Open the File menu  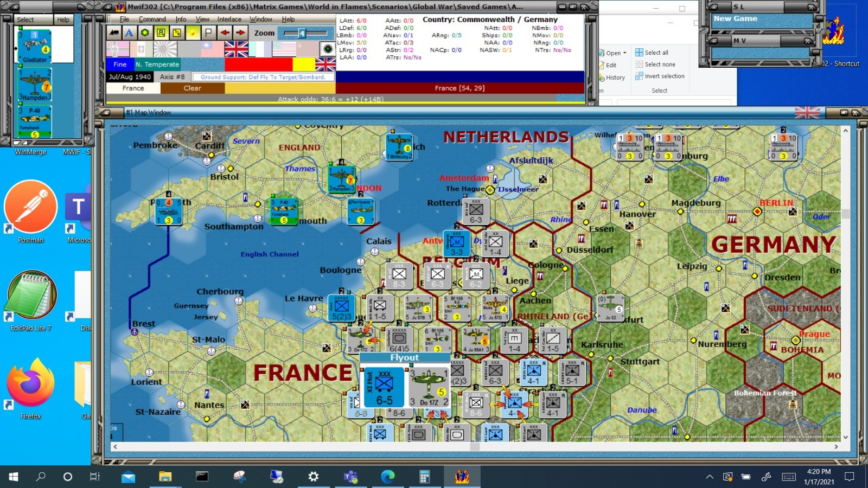124,19
